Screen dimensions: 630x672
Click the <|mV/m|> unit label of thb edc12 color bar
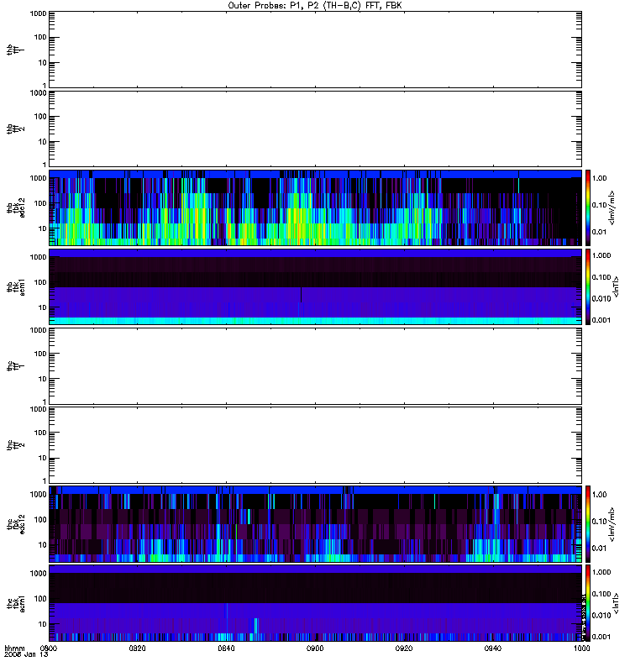(x=612, y=207)
